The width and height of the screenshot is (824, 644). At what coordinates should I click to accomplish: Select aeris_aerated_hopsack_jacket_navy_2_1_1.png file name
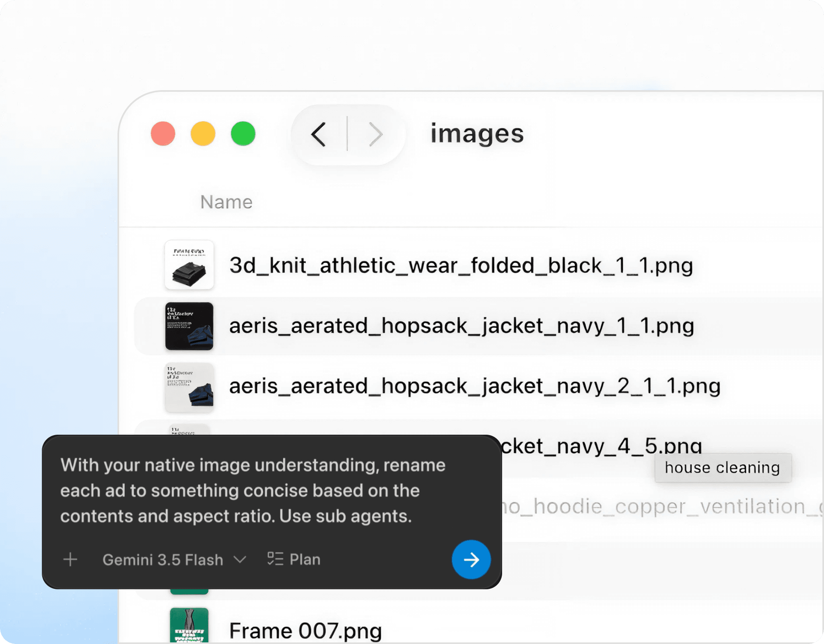coord(475,386)
